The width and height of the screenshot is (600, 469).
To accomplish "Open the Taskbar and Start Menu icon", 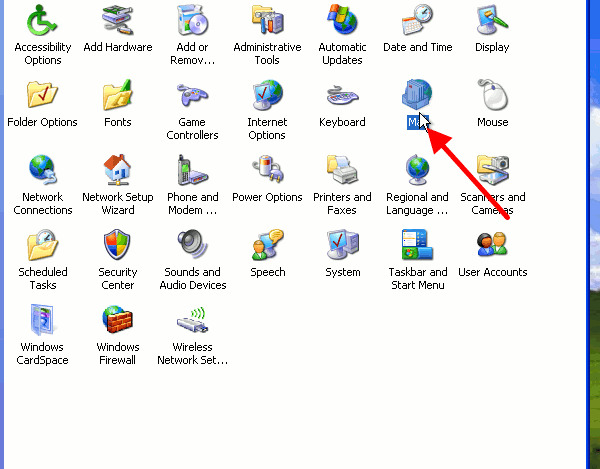I will 417,244.
